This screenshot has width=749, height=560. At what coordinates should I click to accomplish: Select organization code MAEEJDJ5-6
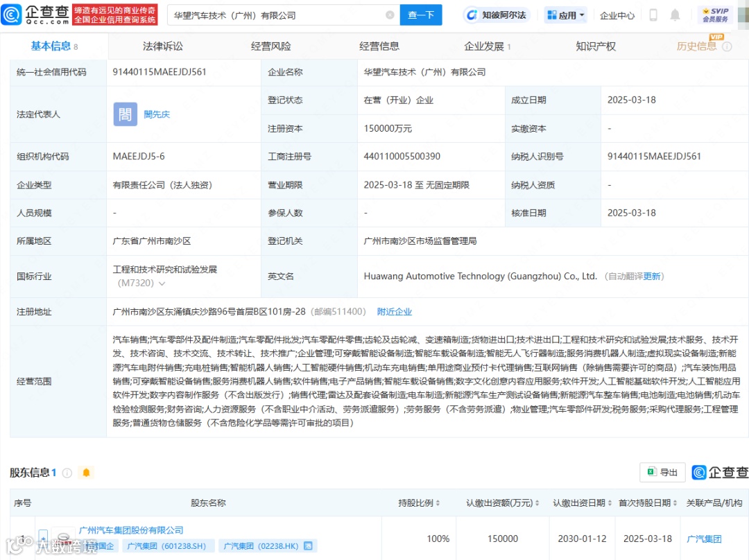pyautogui.click(x=139, y=157)
